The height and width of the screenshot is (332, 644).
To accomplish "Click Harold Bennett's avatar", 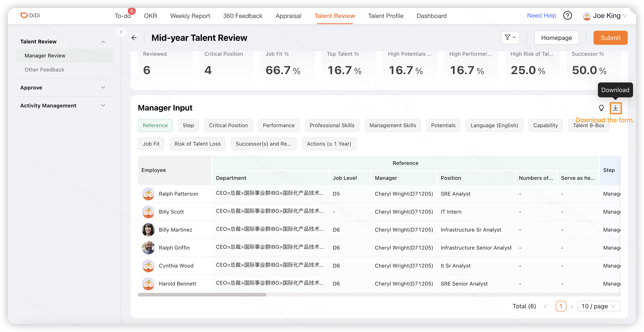I will [148, 284].
